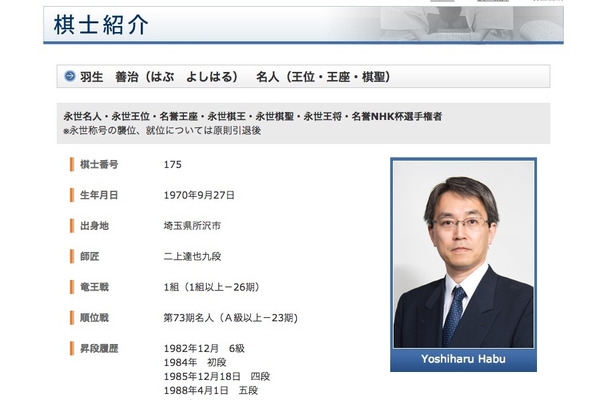Click the 師匠 label
610x400 pixels.
[x=90, y=256]
